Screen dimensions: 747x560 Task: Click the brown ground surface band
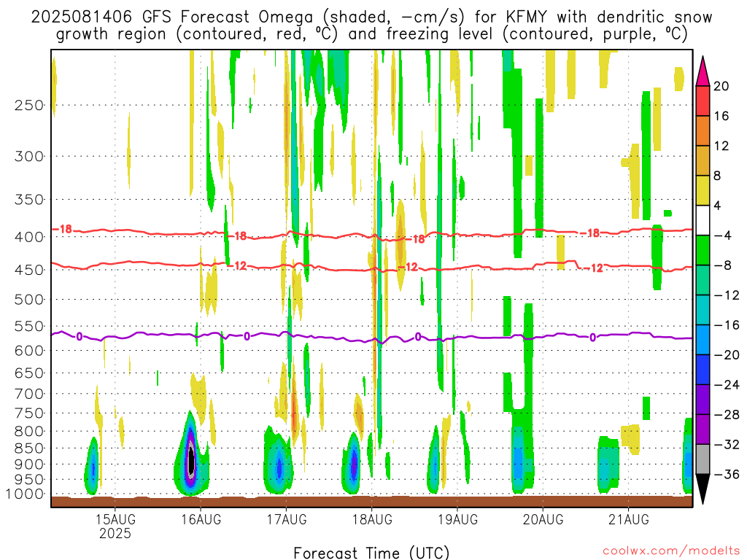[371, 502]
